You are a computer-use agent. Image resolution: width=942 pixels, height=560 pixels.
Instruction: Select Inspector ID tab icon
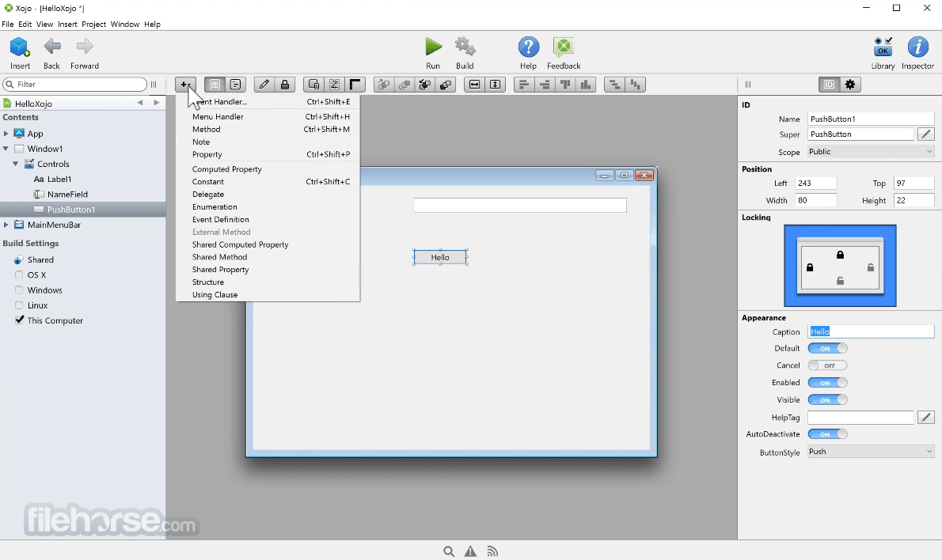(829, 85)
